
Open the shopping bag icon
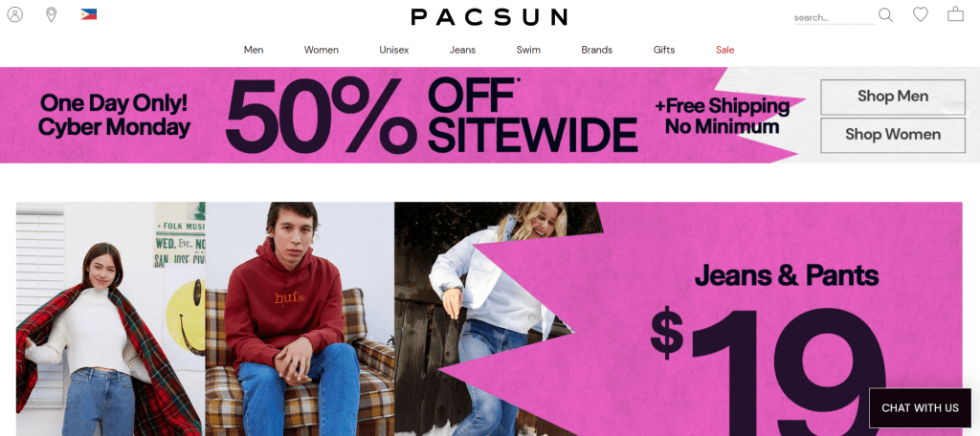point(955,13)
